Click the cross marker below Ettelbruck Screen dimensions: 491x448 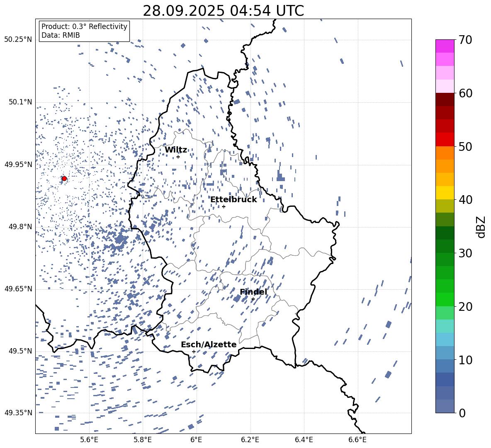click(x=224, y=206)
